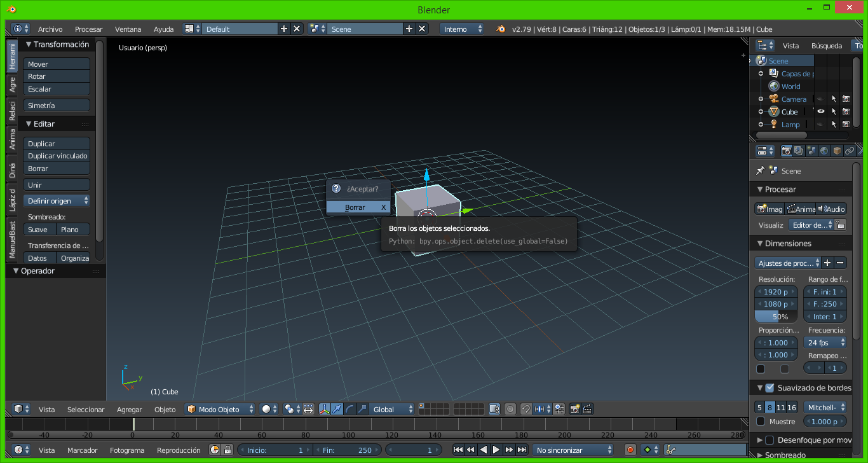Toggle the 3D manipulator axes icon
The height and width of the screenshot is (463, 868).
tap(324, 410)
